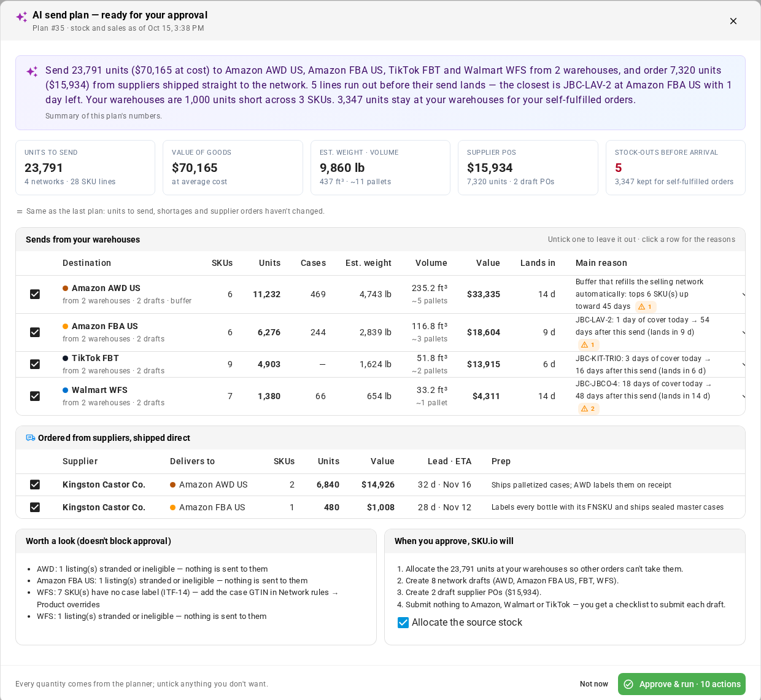Untick the Kingston Castor order to Amazon FBA US
The width and height of the screenshot is (761, 700).
[35, 507]
